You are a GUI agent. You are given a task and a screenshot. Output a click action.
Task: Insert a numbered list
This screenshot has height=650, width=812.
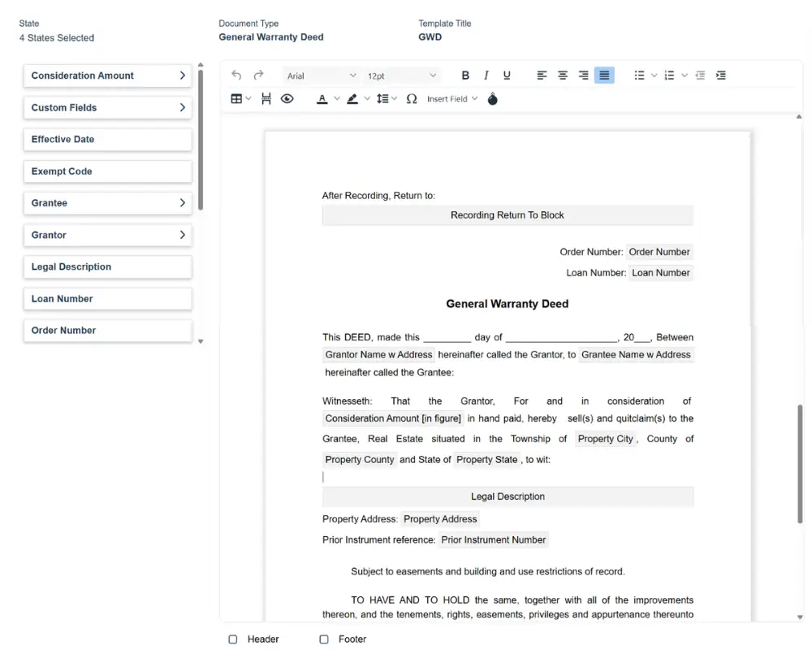click(669, 76)
